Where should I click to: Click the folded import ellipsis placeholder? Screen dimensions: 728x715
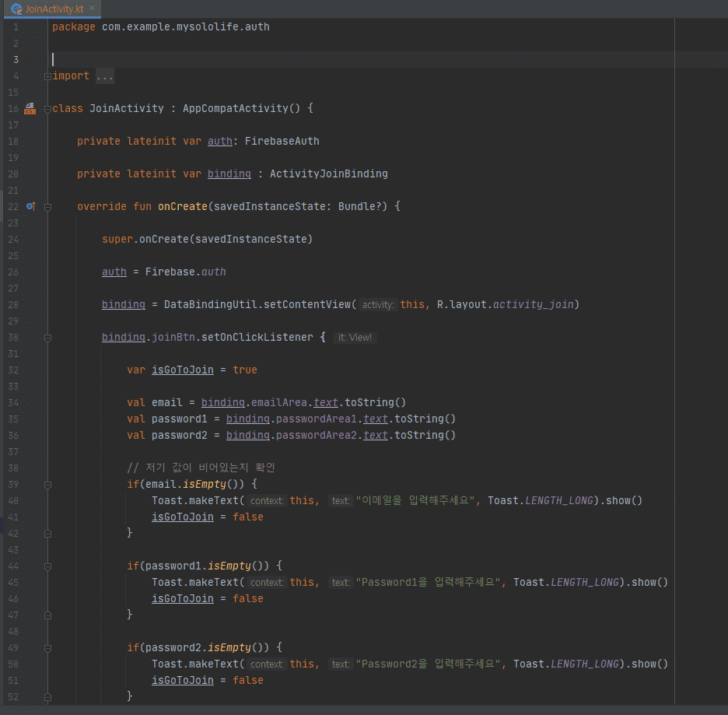pos(104,76)
